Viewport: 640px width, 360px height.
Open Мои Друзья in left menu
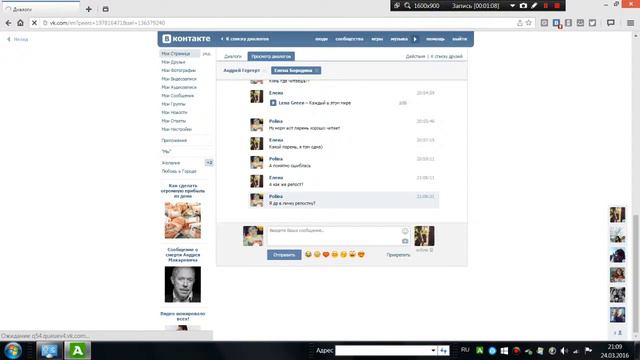click(x=173, y=62)
